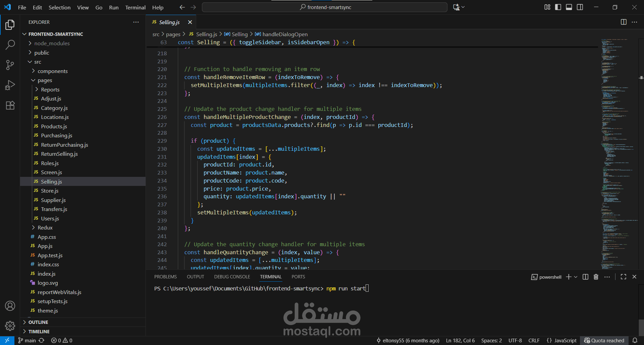Image resolution: width=644 pixels, height=345 pixels.
Task: Open the Source Control view
Action: (x=10, y=65)
